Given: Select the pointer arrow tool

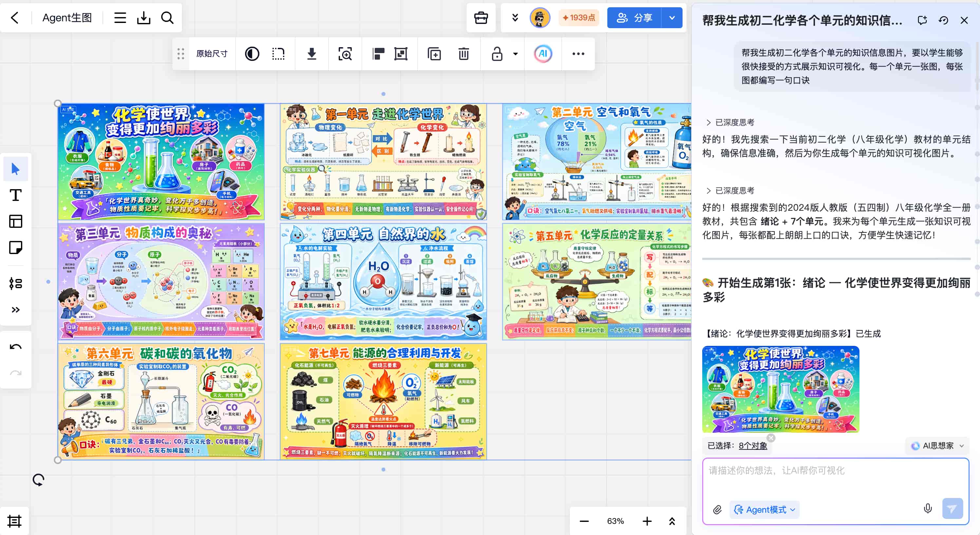Looking at the screenshot, I should 16,169.
